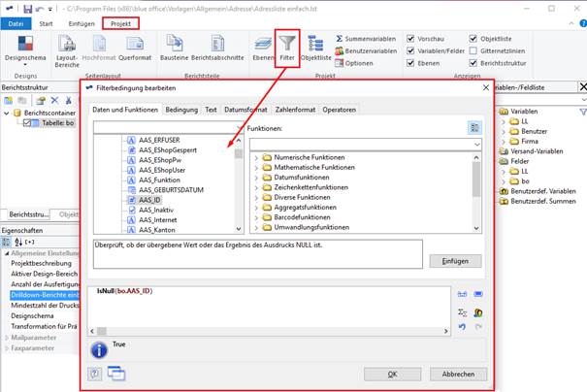Confirm the filter with OK

tap(392, 374)
